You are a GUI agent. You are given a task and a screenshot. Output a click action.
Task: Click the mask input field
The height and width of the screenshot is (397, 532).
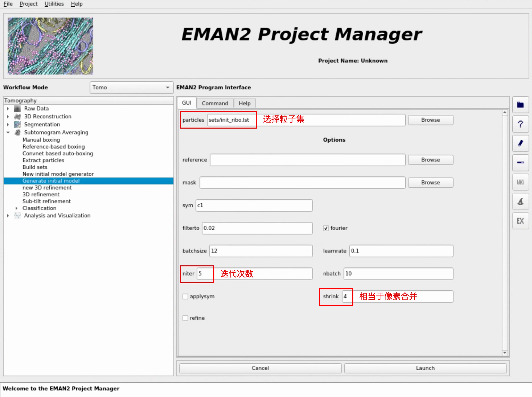coord(302,183)
